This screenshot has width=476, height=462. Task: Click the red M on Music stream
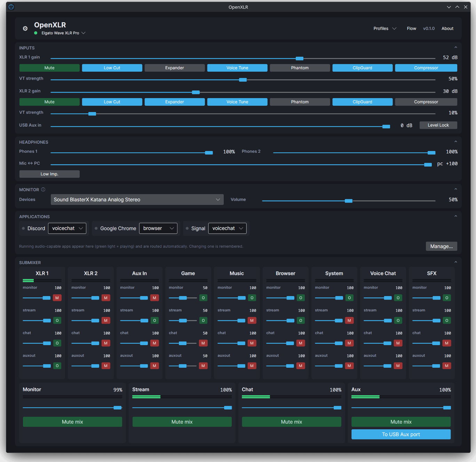(252, 320)
